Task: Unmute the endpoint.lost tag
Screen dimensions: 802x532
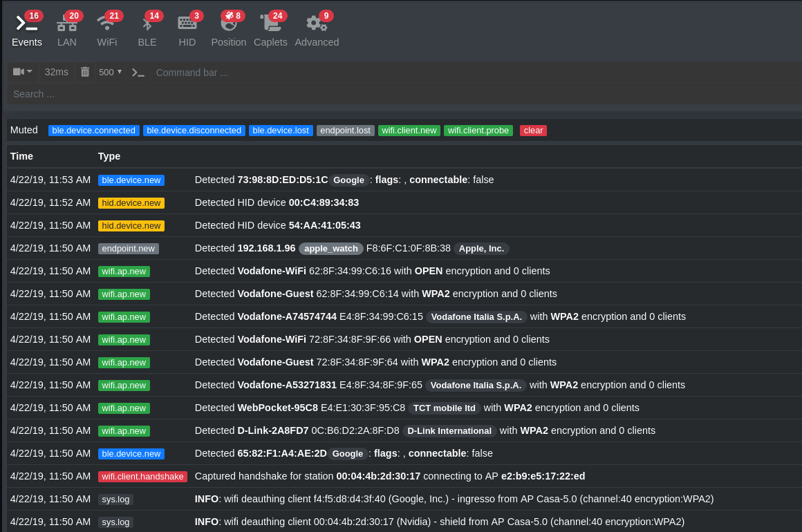Action: tap(346, 131)
